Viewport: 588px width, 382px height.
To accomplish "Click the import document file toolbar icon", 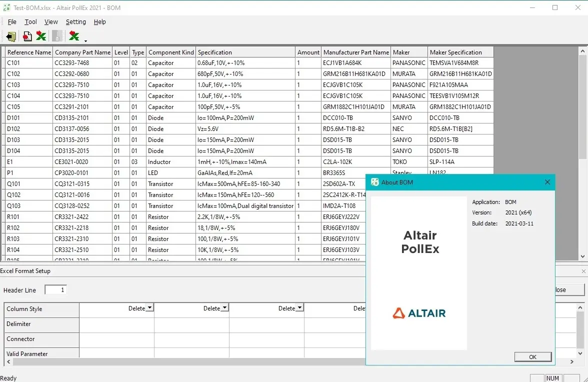I will pyautogui.click(x=27, y=36).
